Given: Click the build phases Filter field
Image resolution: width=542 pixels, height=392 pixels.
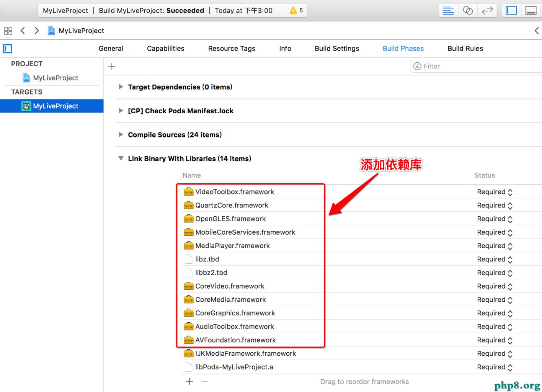Looking at the screenshot, I should point(478,67).
